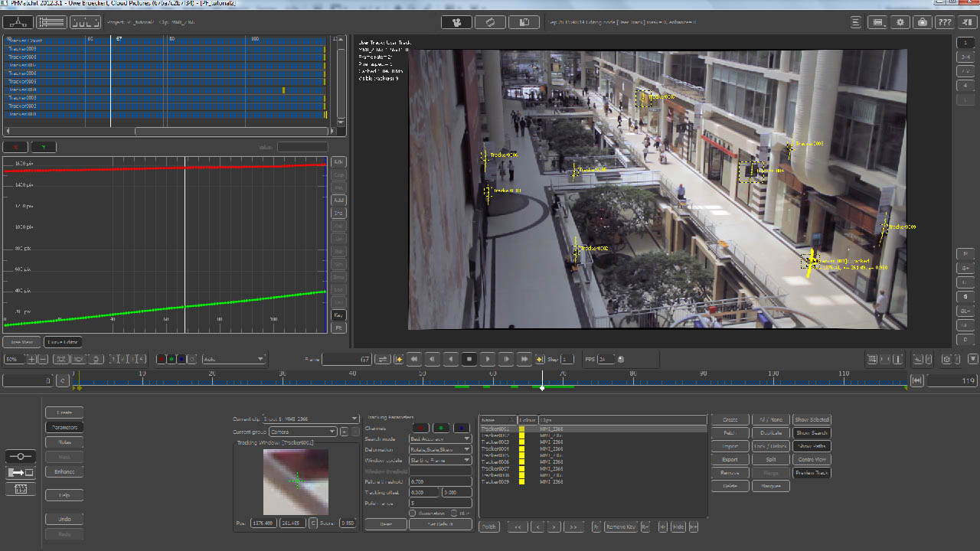Click the green Y icon above graph

(43, 147)
